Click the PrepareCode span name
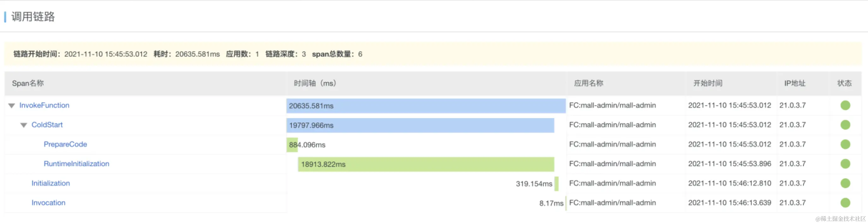Image resolution: width=868 pixels, height=224 pixels. [65, 144]
